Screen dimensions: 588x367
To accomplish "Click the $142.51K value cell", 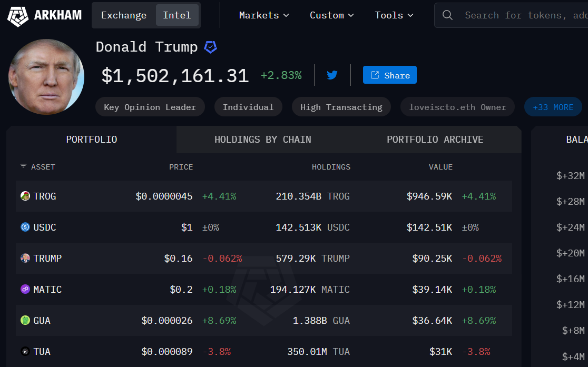I will tap(429, 227).
